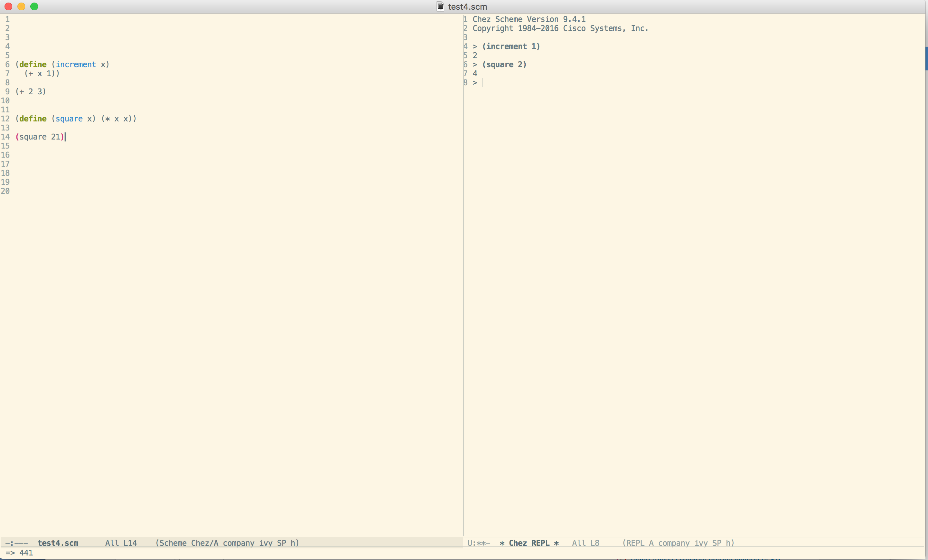The width and height of the screenshot is (928, 560).
Task: Click the REPL major mode indicator in mode line
Action: click(x=635, y=543)
